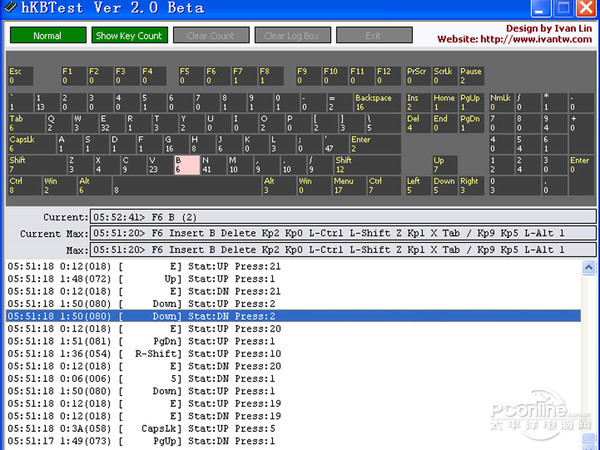This screenshot has height=450, width=600.
Task: Click the F12 function key tile
Action: point(388,76)
